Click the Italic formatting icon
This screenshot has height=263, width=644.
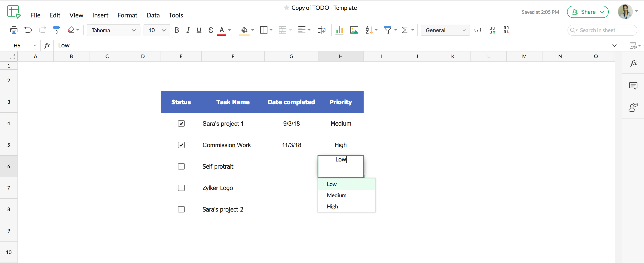(188, 30)
